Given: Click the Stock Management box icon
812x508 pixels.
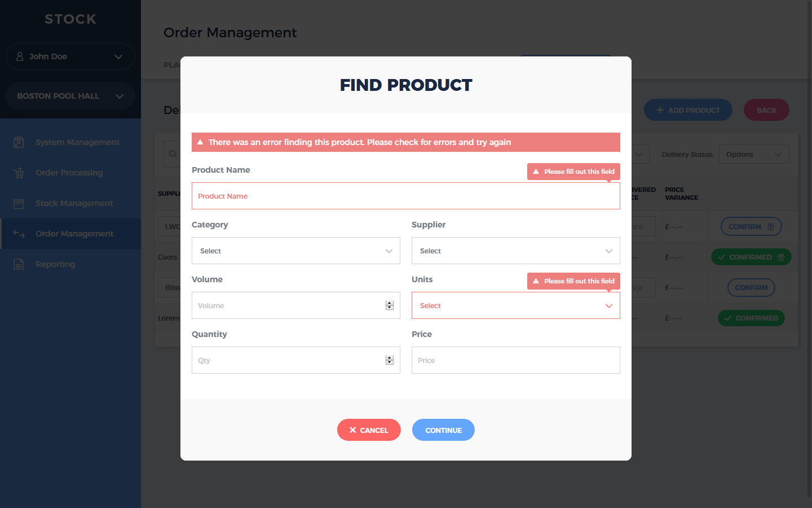Looking at the screenshot, I should 19,203.
